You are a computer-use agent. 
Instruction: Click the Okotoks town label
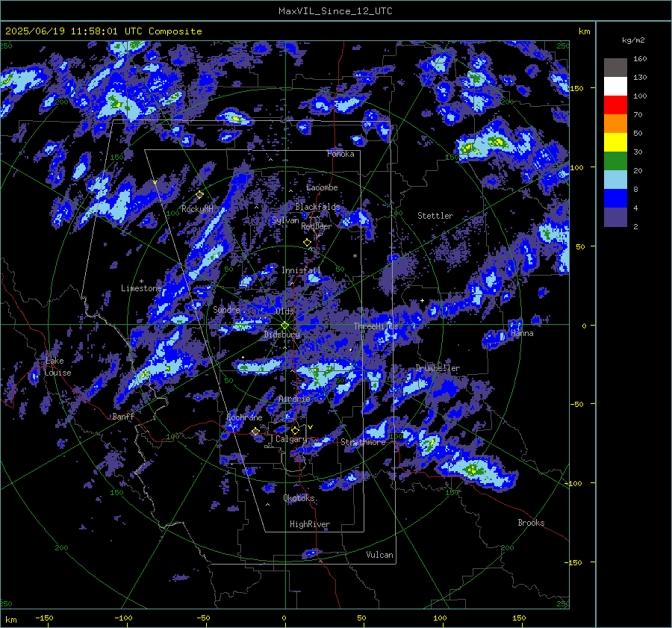pos(299,497)
